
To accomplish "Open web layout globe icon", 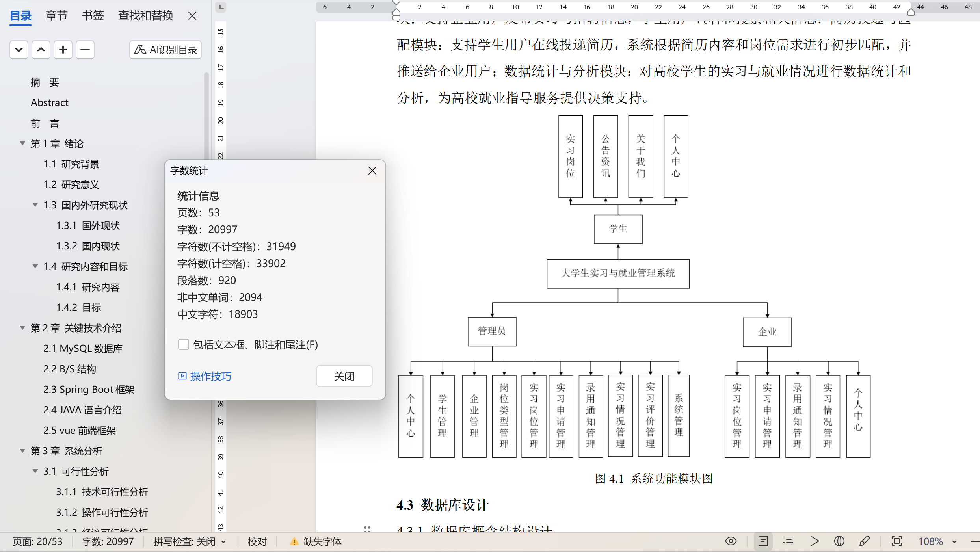I will 839,541.
